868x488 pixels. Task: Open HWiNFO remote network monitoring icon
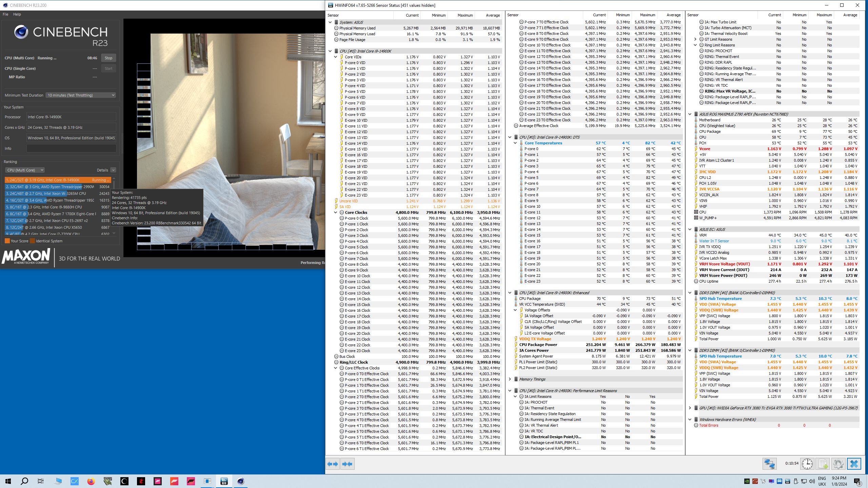coord(769,464)
